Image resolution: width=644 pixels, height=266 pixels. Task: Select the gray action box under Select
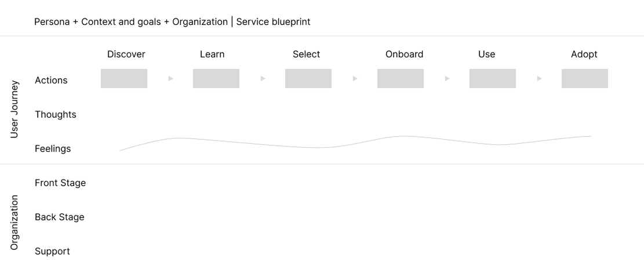click(x=308, y=78)
